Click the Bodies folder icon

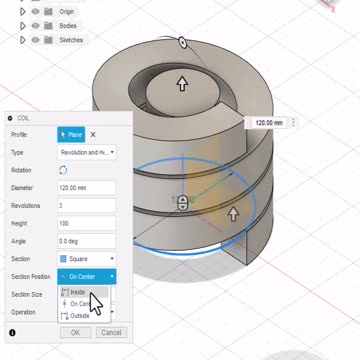pyautogui.click(x=49, y=26)
